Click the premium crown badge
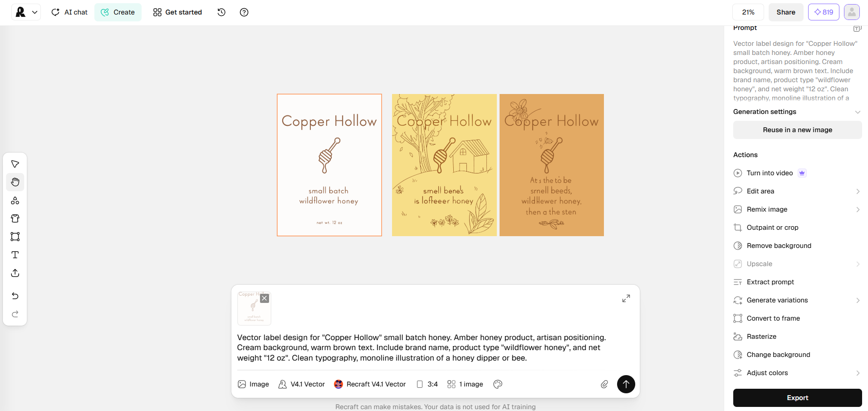The width and height of the screenshot is (868, 411). pyautogui.click(x=802, y=173)
